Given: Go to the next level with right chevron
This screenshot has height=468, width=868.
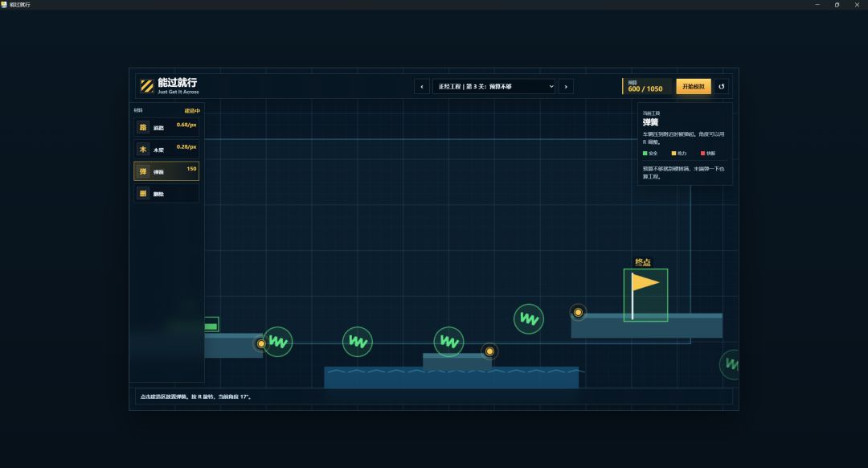Looking at the screenshot, I should [566, 86].
